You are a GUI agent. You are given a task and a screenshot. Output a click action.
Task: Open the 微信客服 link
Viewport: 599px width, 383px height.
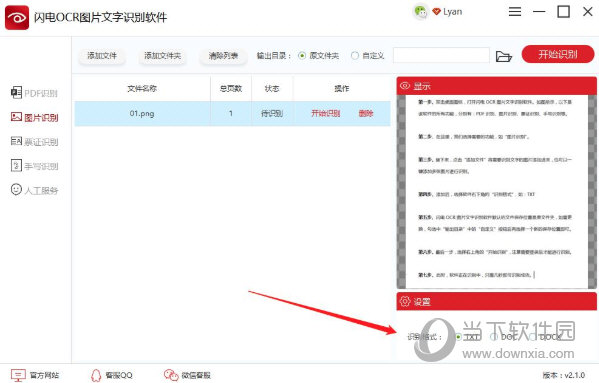tap(196, 375)
